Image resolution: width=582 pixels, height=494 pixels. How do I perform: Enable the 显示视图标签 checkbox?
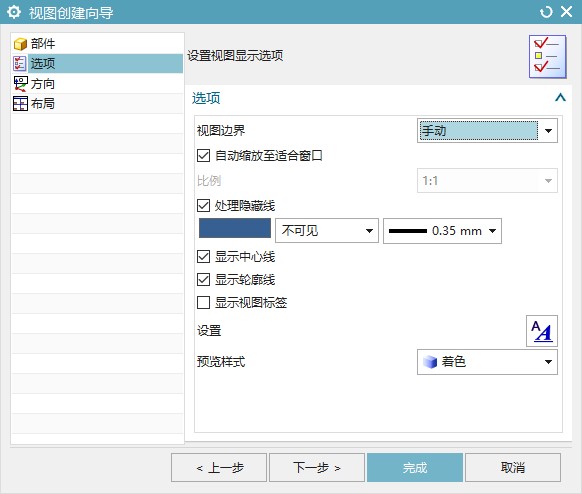pos(203,302)
